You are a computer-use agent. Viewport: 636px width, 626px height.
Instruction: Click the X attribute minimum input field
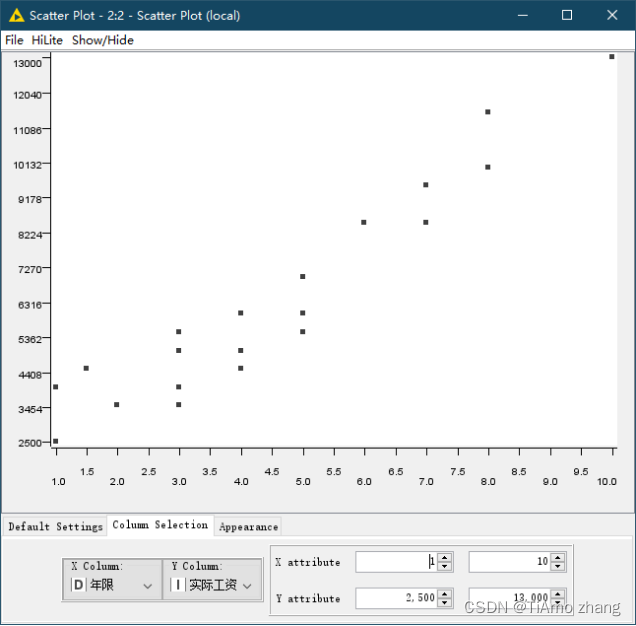pyautogui.click(x=396, y=562)
